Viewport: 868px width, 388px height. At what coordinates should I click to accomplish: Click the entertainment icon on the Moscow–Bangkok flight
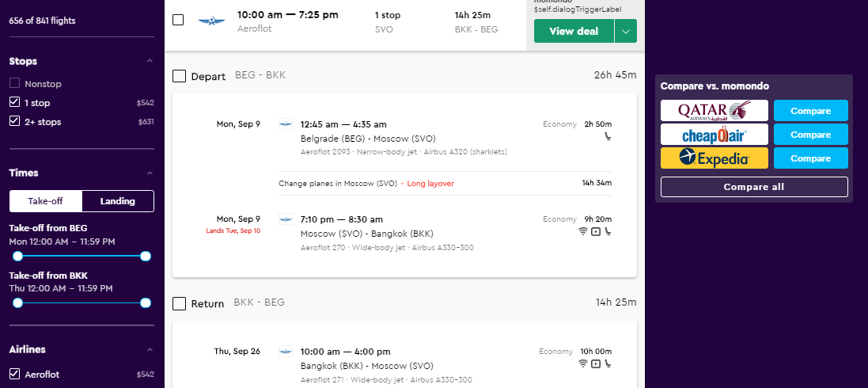point(596,232)
